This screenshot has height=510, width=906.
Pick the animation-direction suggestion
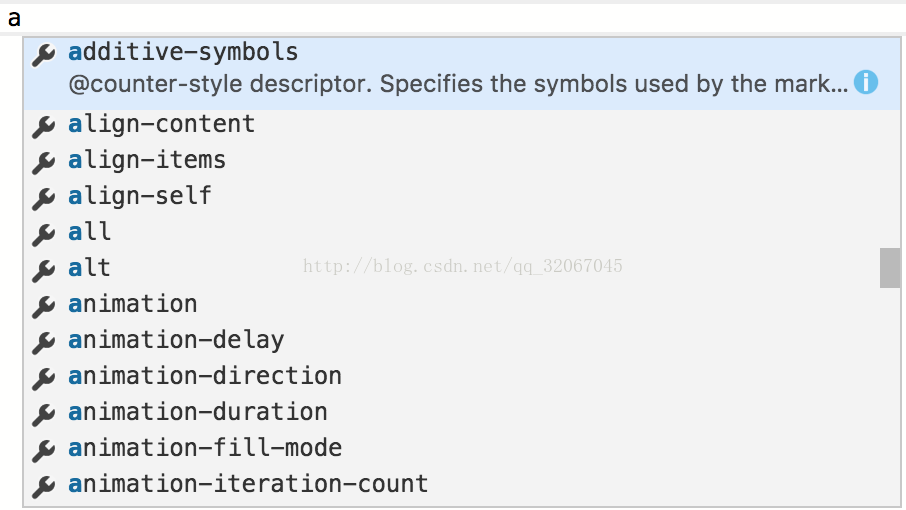pos(462,376)
